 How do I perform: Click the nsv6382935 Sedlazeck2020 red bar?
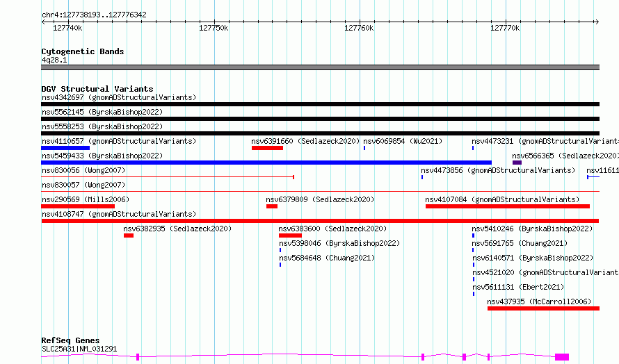pos(129,235)
